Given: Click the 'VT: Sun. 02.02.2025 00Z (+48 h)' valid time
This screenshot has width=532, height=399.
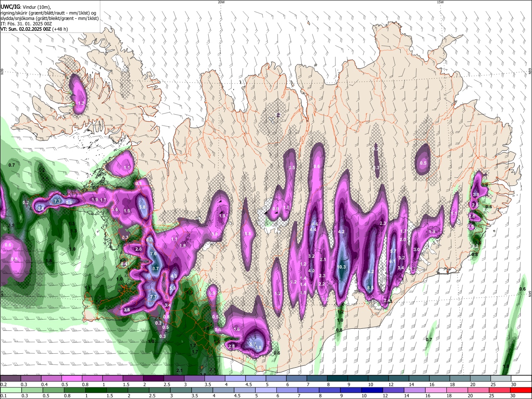Looking at the screenshot, I should click(34, 29).
